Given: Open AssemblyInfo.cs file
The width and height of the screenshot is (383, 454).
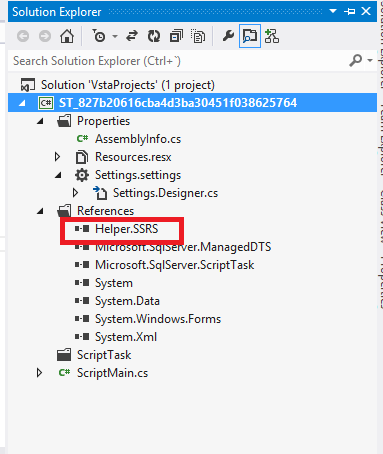Looking at the screenshot, I should [x=138, y=139].
